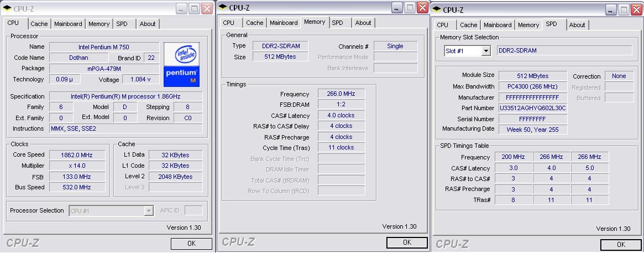Open CPU tab in middle CPU-Z window
Viewport: 644px width, 253px height.
229,23
